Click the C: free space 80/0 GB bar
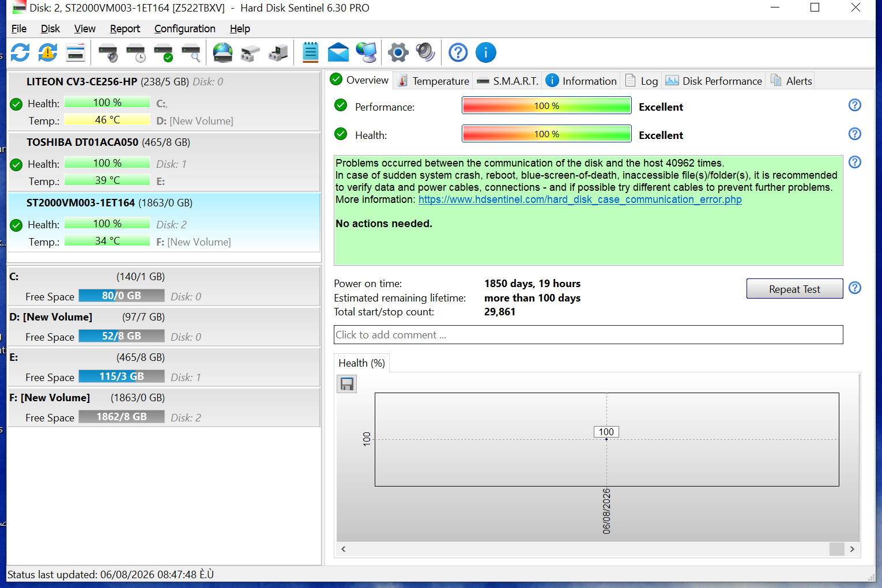The image size is (882, 588). [x=122, y=296]
